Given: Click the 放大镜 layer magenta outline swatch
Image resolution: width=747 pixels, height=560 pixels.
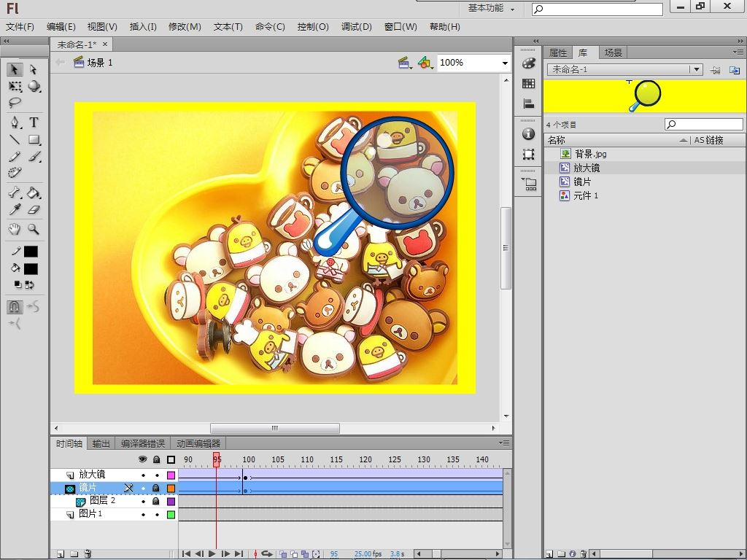Looking at the screenshot, I should coord(171,475).
